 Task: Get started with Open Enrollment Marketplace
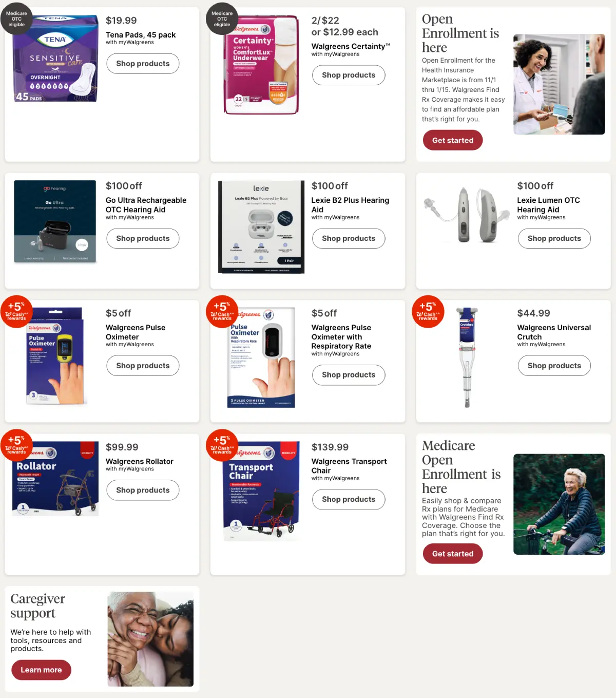[453, 140]
